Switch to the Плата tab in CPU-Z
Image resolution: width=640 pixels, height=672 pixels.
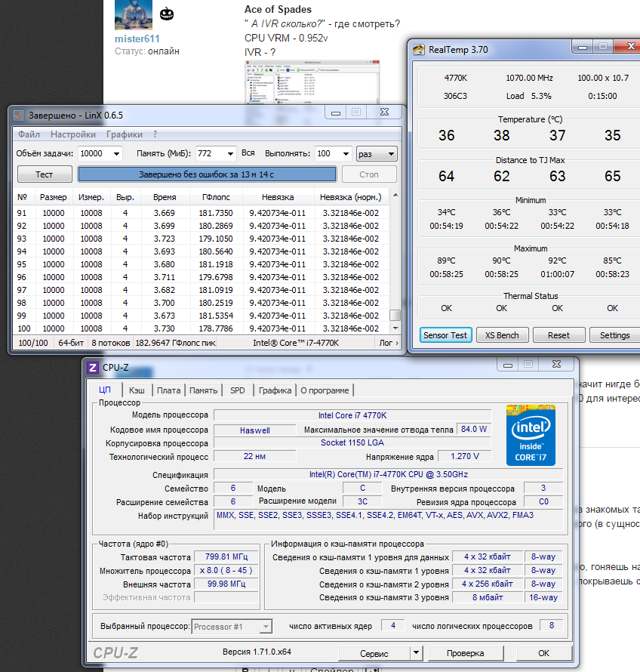(x=169, y=390)
